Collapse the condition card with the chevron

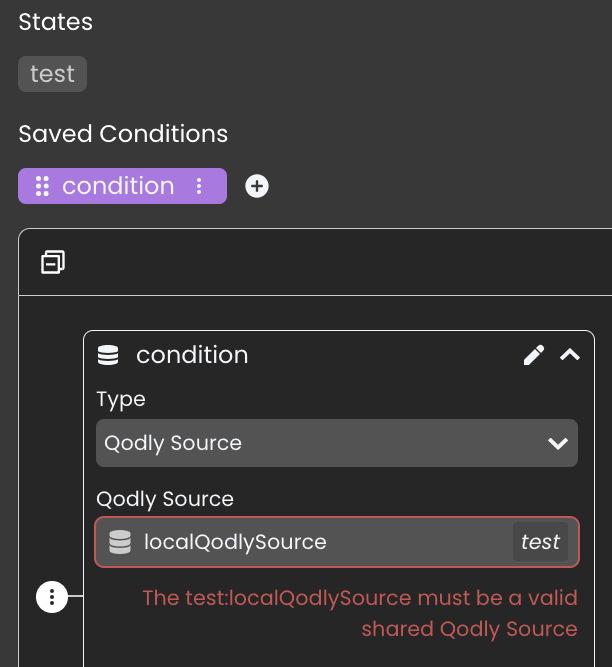coord(570,355)
